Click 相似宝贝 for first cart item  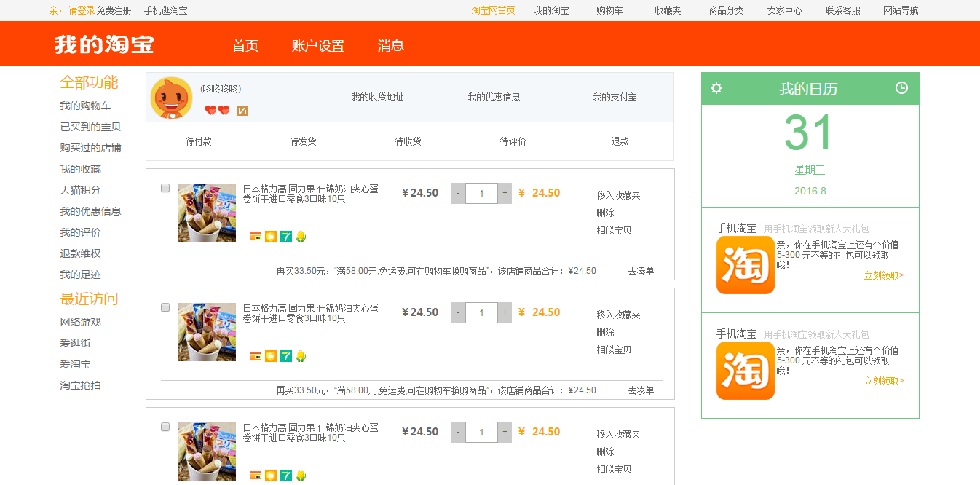click(x=614, y=230)
